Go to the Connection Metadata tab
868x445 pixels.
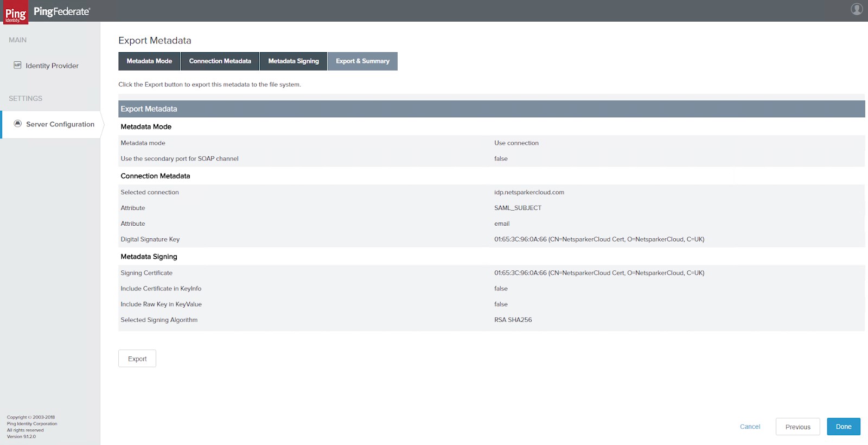coord(220,61)
